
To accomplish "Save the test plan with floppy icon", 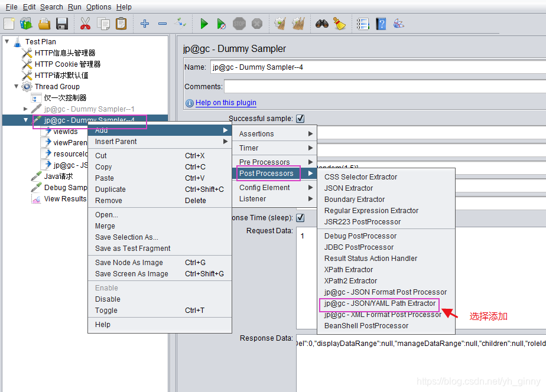I will [x=62, y=24].
